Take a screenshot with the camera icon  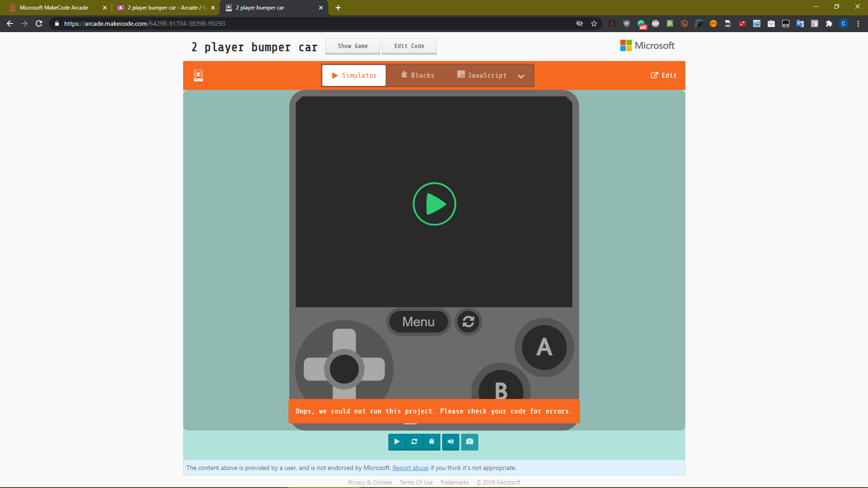(470, 441)
